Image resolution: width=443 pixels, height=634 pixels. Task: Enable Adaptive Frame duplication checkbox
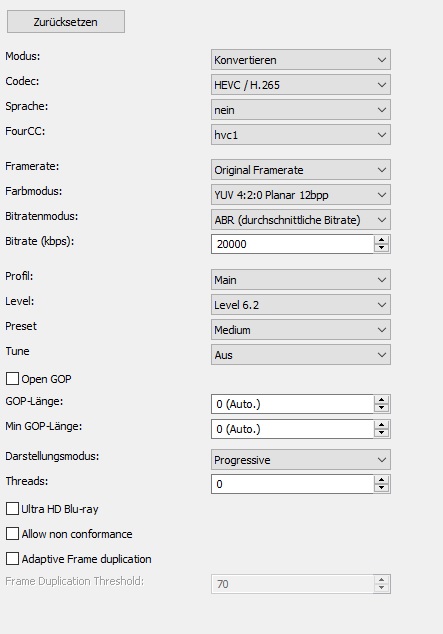[12, 559]
